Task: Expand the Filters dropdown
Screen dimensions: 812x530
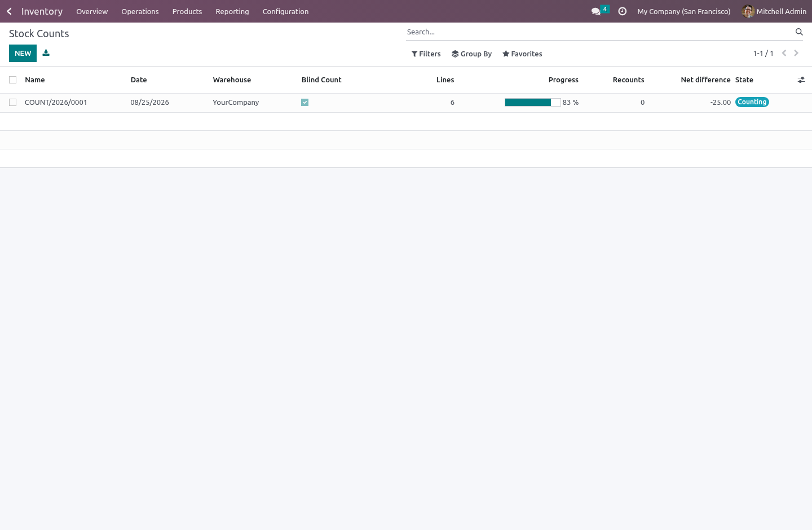Action: point(426,54)
